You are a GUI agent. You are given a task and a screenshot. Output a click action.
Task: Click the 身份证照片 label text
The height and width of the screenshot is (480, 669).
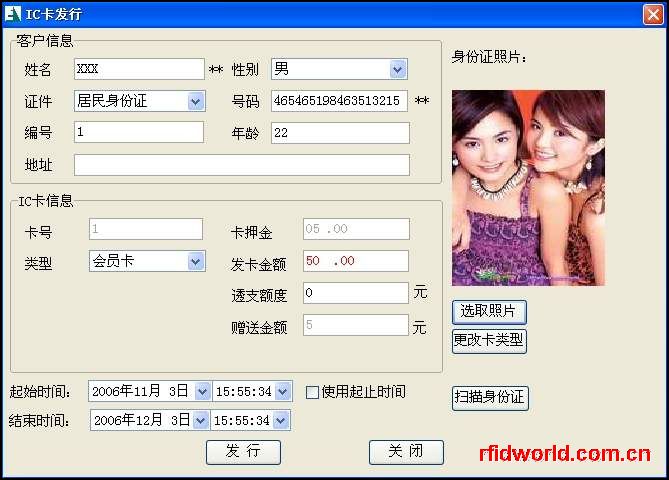coord(489,57)
